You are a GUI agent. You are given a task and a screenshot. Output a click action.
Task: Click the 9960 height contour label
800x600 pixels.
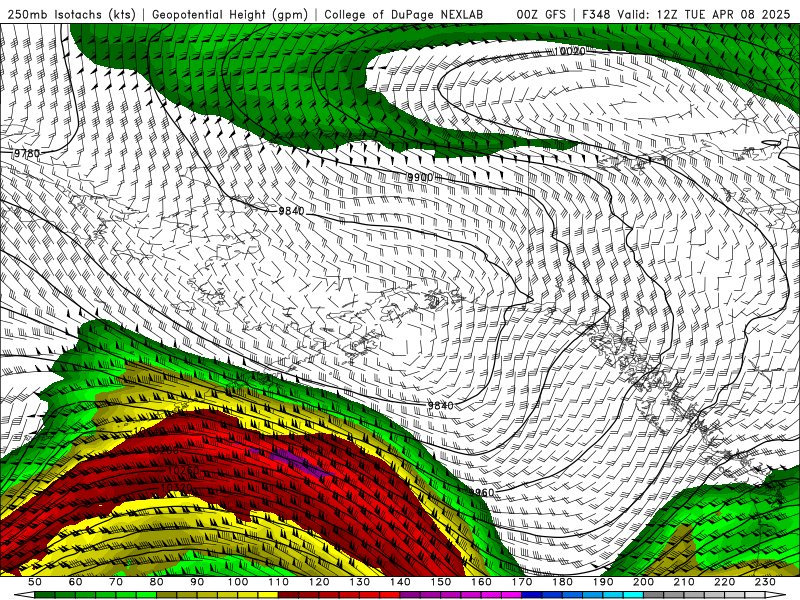pos(482,492)
